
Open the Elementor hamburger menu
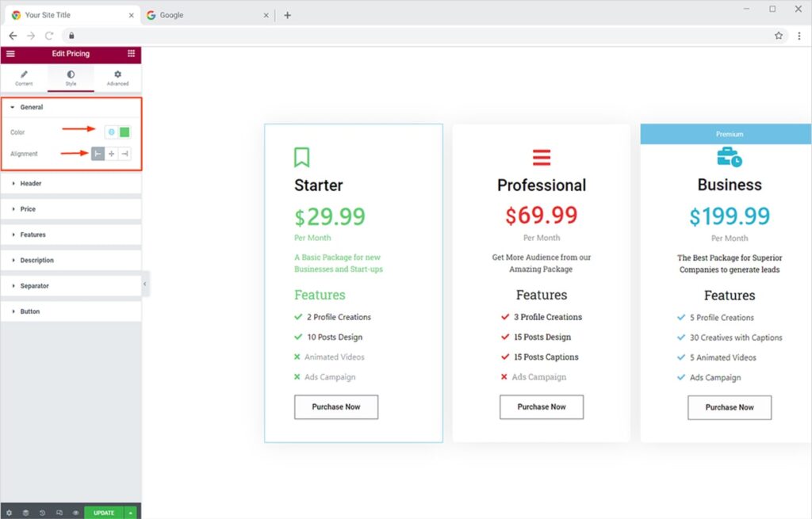10,54
